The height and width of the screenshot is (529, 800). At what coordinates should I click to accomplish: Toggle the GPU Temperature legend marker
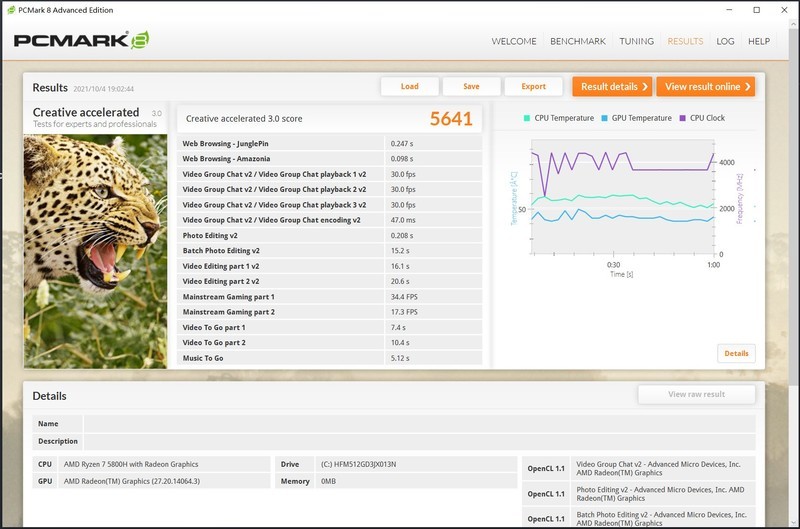point(604,118)
